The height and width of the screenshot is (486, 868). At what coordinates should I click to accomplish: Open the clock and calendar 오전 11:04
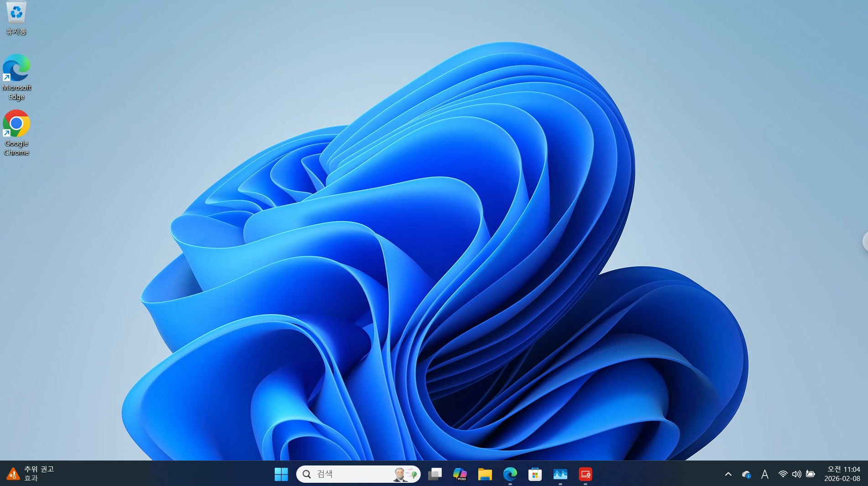click(842, 474)
